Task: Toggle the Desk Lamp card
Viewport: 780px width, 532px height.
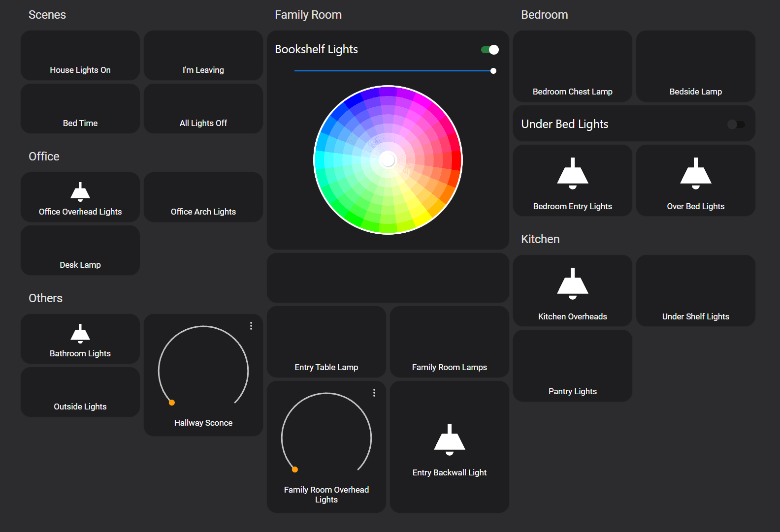Action: (80, 250)
